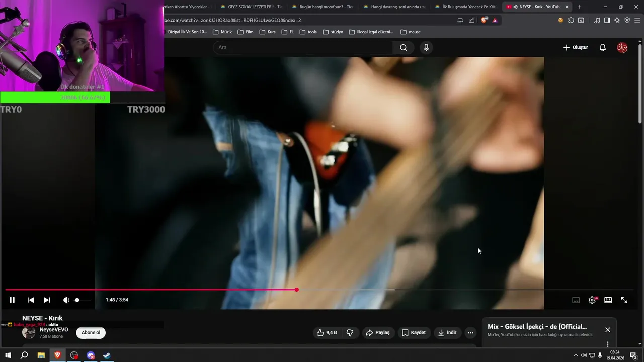
Task: Skip to next video in playlist
Action: click(x=47, y=300)
